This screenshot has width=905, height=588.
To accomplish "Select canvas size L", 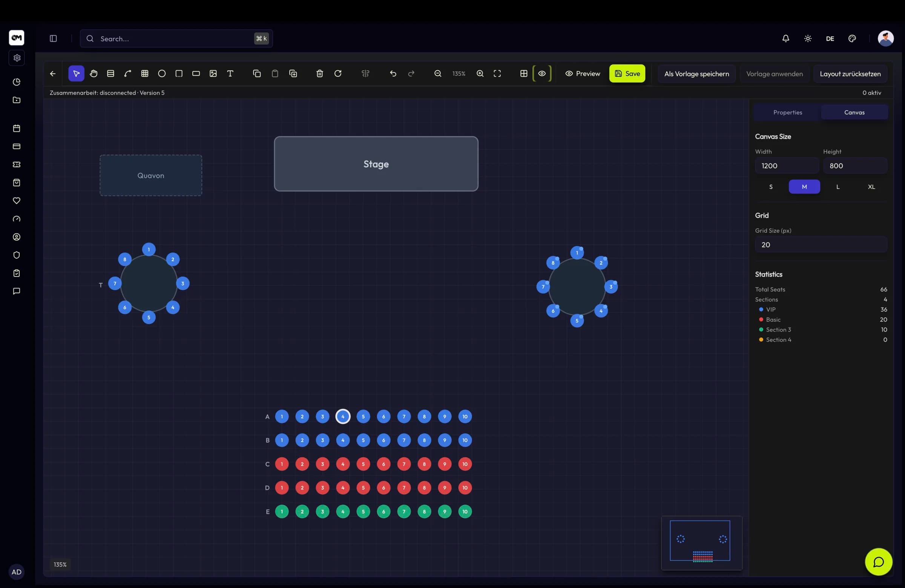I will [838, 187].
